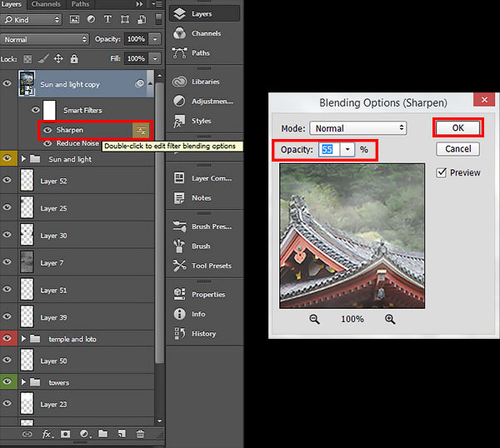
Task: Filter layers by smart object icon
Action: [x=142, y=20]
